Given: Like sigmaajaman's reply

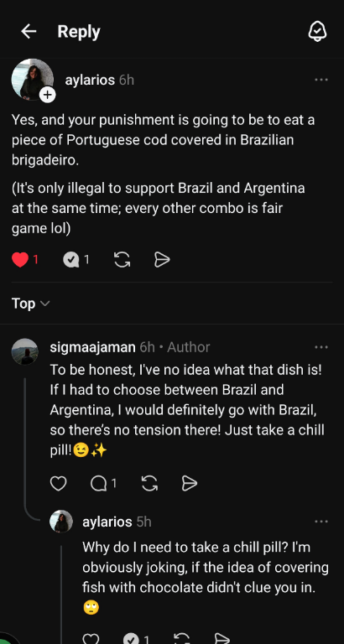Looking at the screenshot, I should 59,483.
